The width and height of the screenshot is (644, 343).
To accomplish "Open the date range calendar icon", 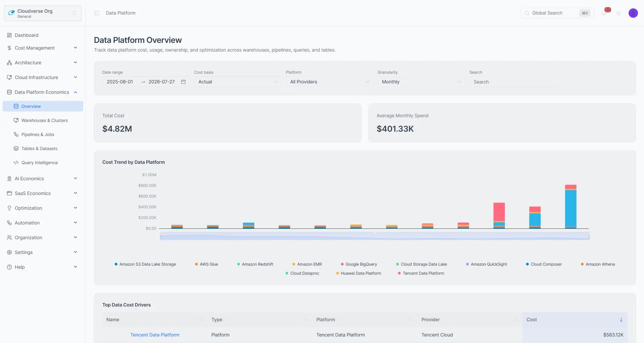I will pyautogui.click(x=183, y=82).
